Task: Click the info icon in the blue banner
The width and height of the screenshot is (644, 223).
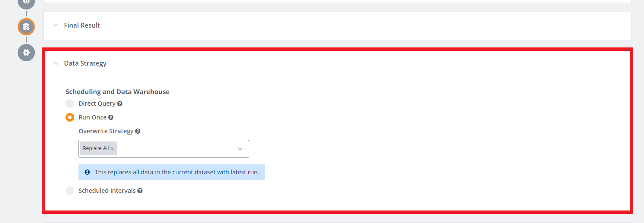Action: coord(87,172)
